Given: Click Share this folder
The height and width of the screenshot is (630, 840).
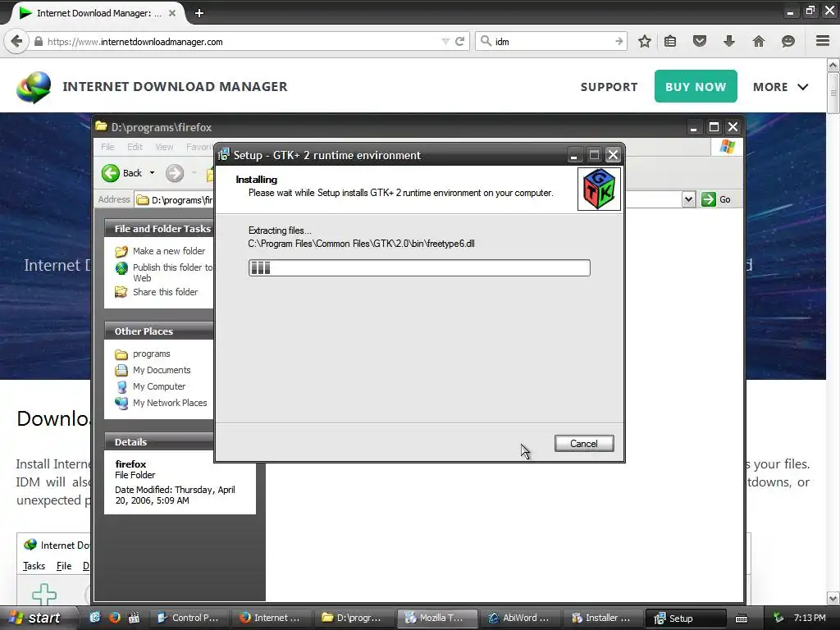Looking at the screenshot, I should tap(165, 292).
